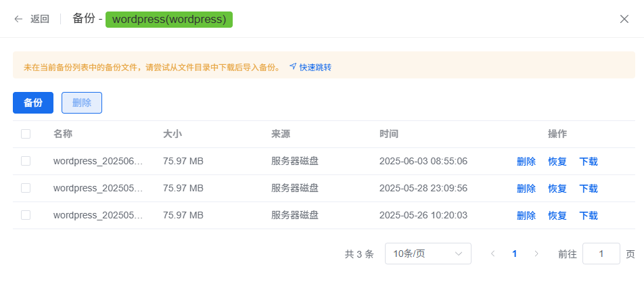This screenshot has width=644, height=286.
Task: Download the 2025-05-28 23:09:56 backup
Action: 589,189
